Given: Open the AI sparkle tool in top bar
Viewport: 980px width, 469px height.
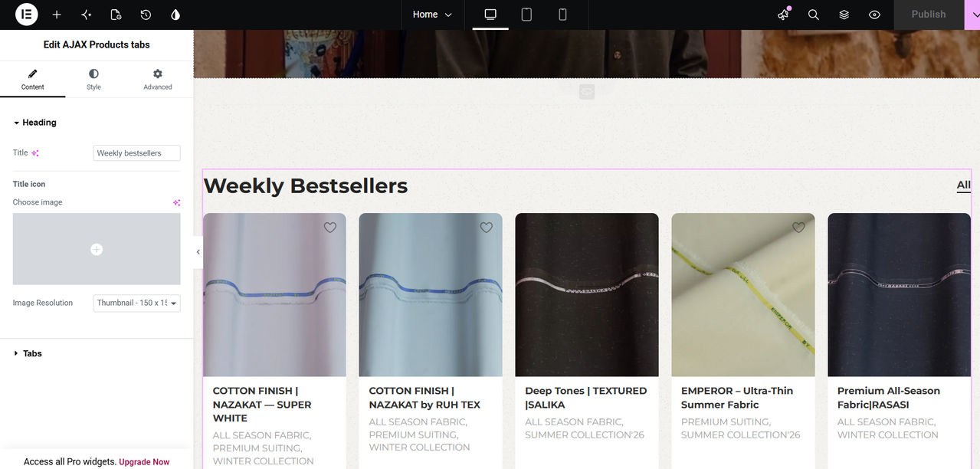Looking at the screenshot, I should coord(86,15).
